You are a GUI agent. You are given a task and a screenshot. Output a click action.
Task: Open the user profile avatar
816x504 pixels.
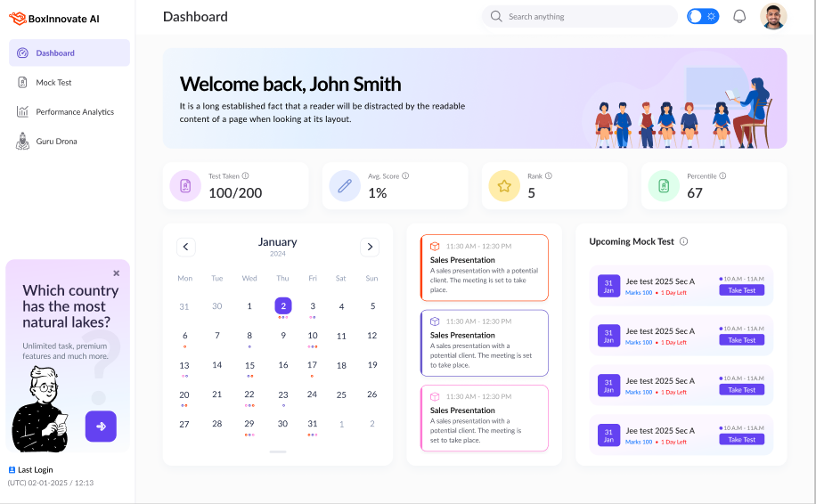point(773,16)
